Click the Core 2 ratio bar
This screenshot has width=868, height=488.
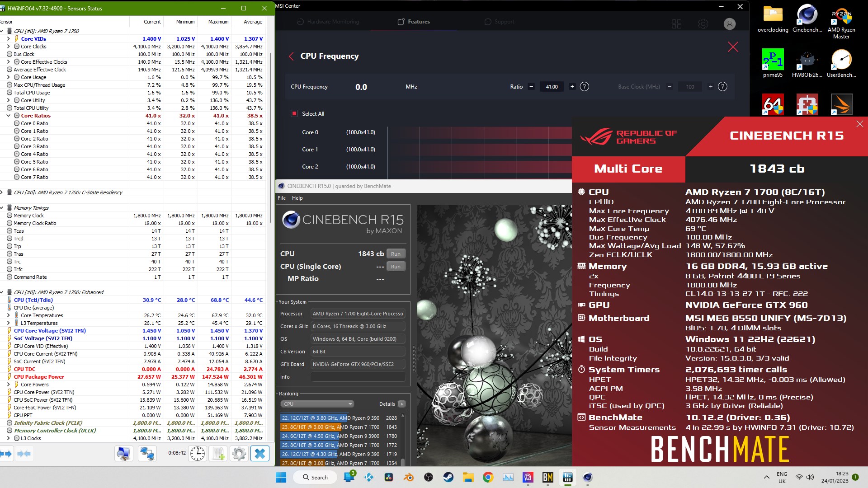(480, 167)
